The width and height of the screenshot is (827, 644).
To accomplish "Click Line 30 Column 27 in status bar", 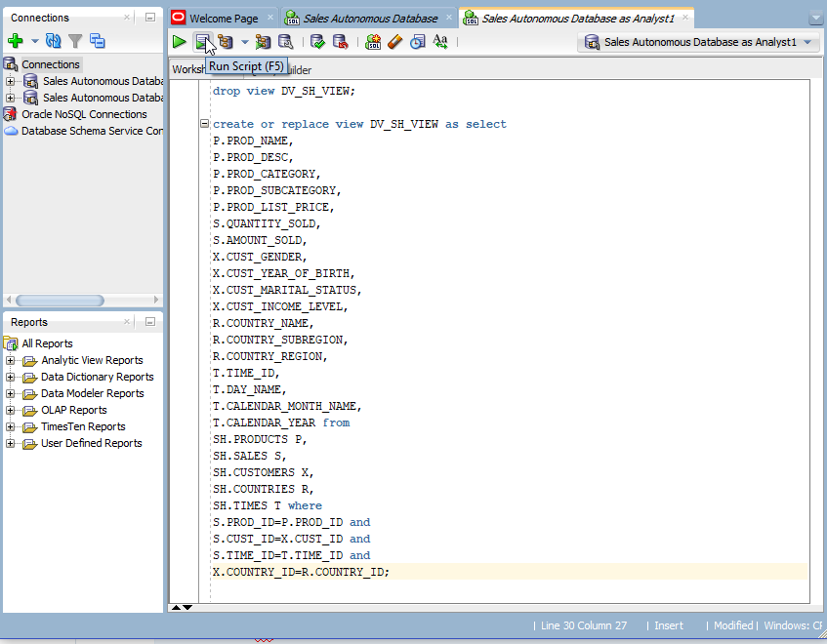I will (583, 625).
